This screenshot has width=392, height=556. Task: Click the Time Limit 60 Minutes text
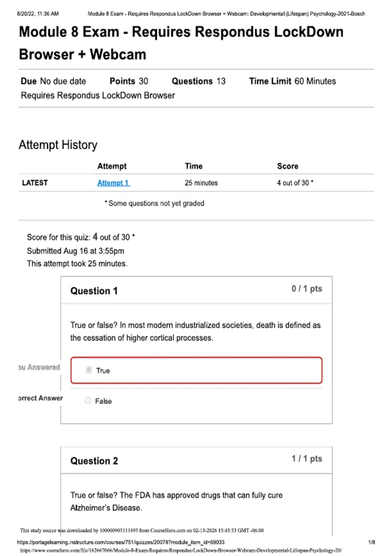coord(292,81)
